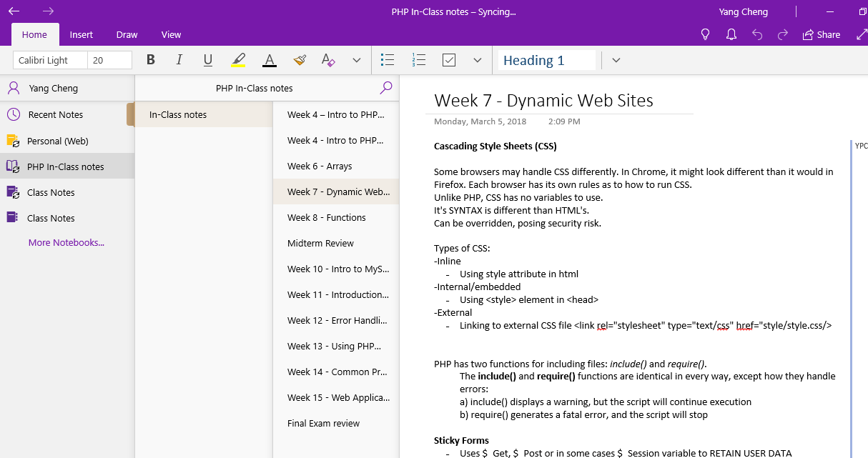Viewport: 868px width, 458px height.
Task: Open the extra formatting options chevron
Action: tap(357, 60)
